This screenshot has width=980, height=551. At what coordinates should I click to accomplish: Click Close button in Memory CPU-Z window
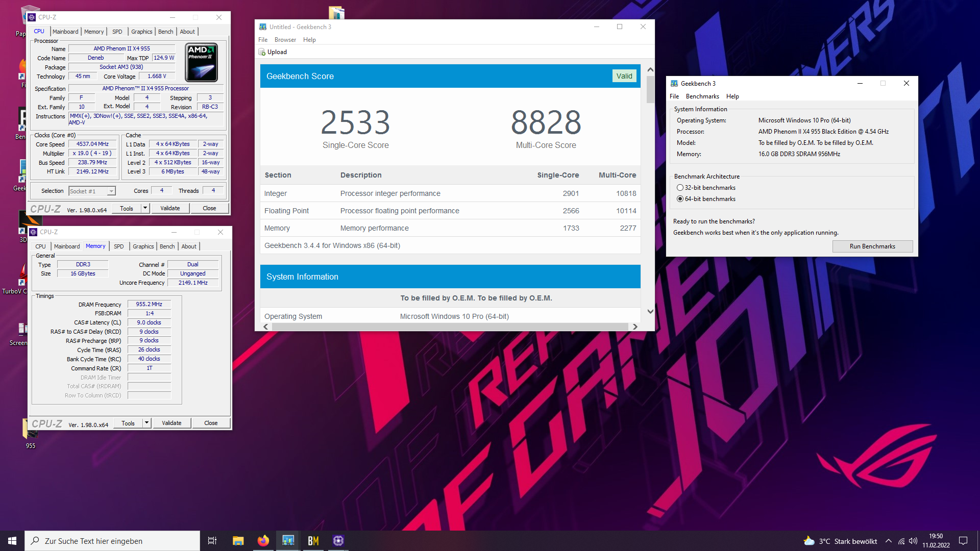(211, 423)
